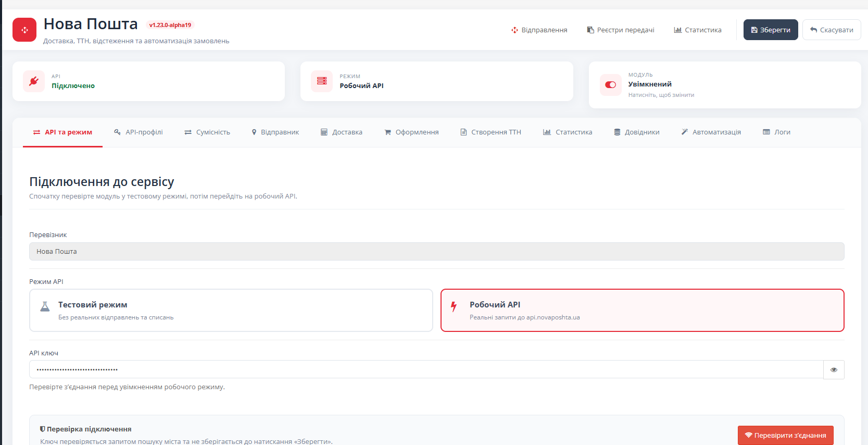Click the lightning bolt icon in Робочий API
This screenshot has height=445, width=868.
454,306
